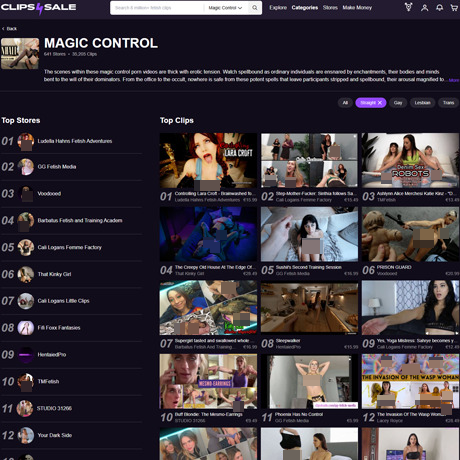This screenshot has width=460, height=460.
Task: Select the All filter chip
Action: pos(345,103)
